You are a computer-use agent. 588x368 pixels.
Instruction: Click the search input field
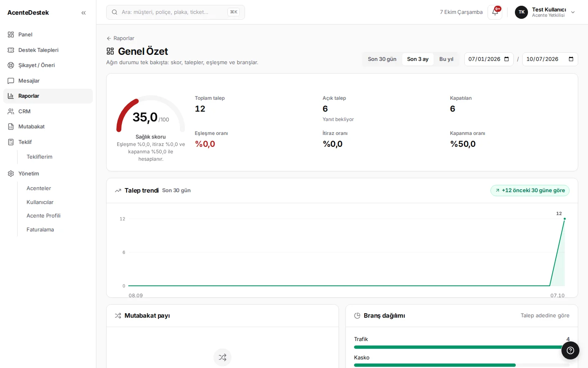176,12
